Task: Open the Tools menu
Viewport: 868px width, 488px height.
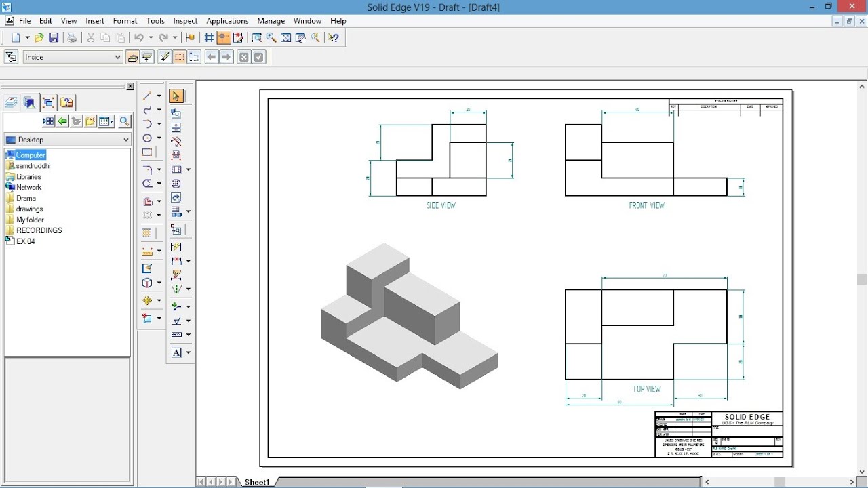Action: coord(155,21)
